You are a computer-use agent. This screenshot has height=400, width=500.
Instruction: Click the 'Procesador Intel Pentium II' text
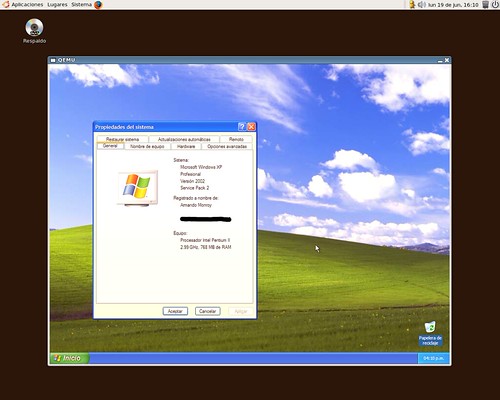click(205, 240)
